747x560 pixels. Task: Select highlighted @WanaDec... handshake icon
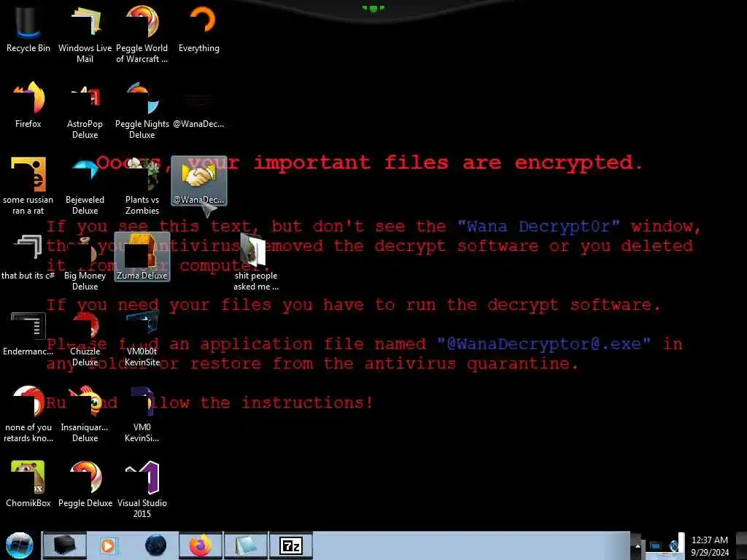[x=199, y=181]
